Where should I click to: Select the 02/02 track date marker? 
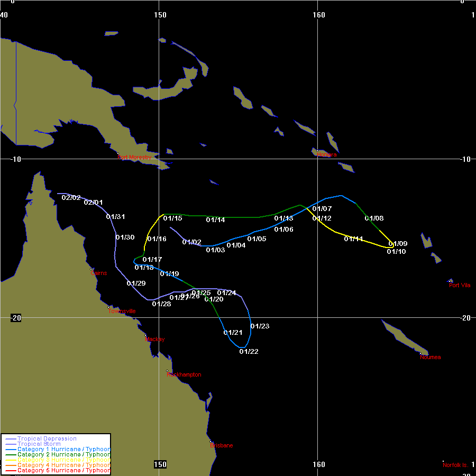[x=71, y=198]
